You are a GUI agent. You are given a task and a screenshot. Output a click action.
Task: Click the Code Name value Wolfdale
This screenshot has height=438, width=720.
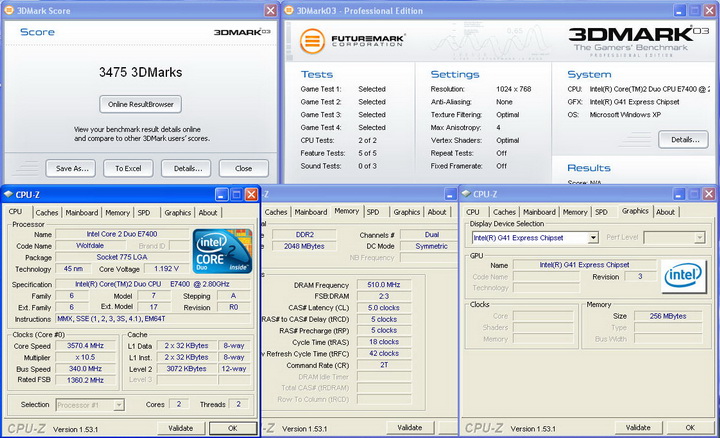tap(90, 246)
